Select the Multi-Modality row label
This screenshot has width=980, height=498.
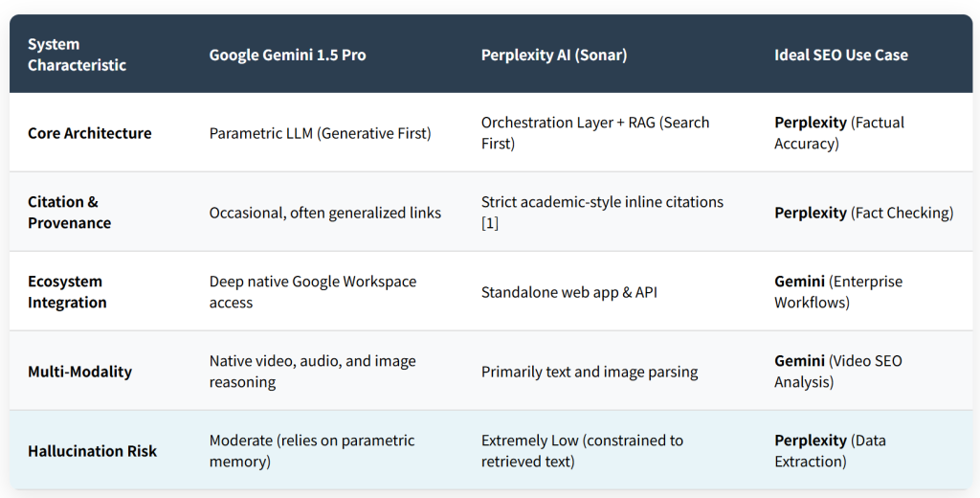point(79,372)
